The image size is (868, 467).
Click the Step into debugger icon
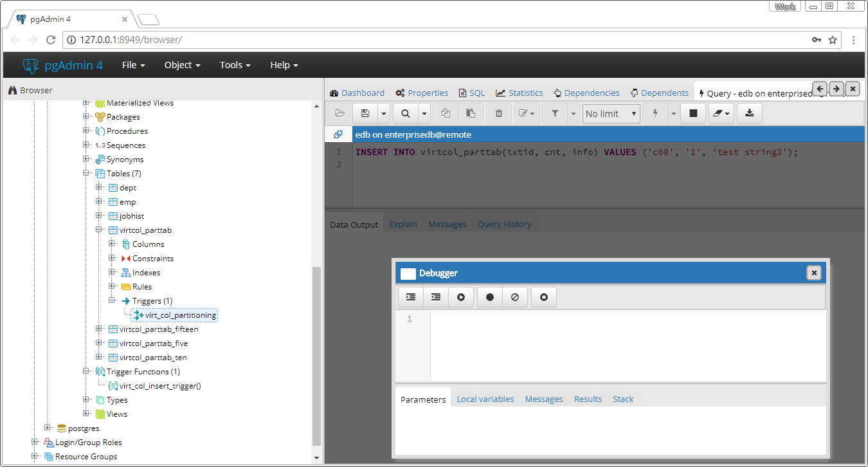click(x=411, y=297)
